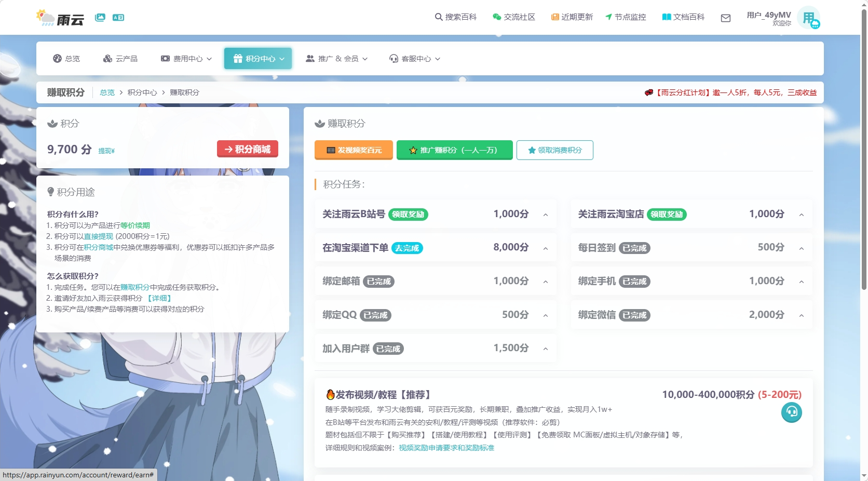Open the 【详细】 invite details link
868x481 pixels.
click(159, 298)
